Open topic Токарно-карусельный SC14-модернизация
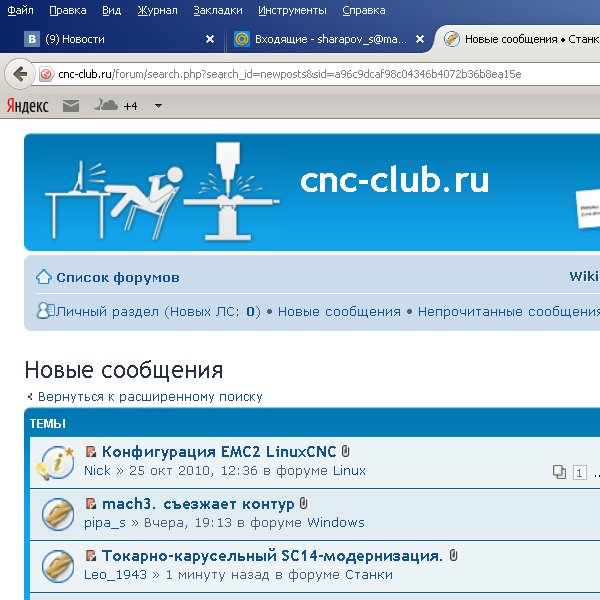 (272, 556)
